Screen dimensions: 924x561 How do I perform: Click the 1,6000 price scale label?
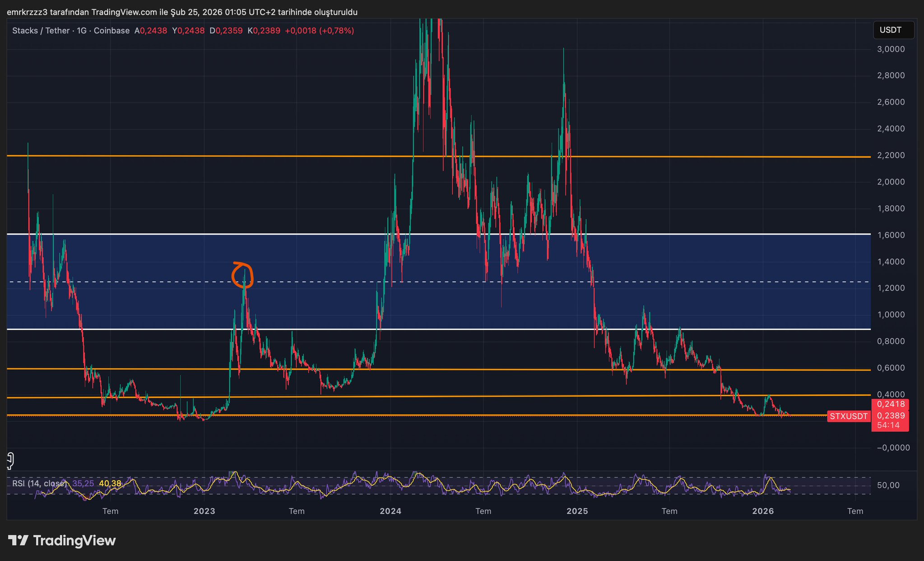[x=890, y=235]
